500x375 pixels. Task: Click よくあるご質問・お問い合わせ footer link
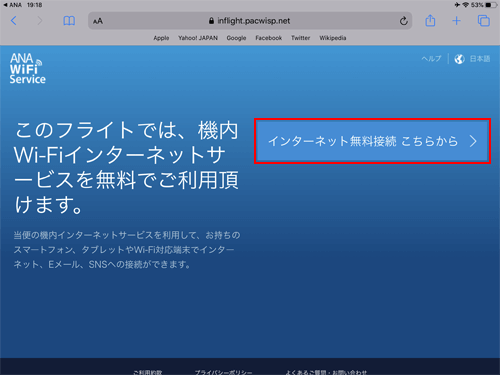pos(326,372)
